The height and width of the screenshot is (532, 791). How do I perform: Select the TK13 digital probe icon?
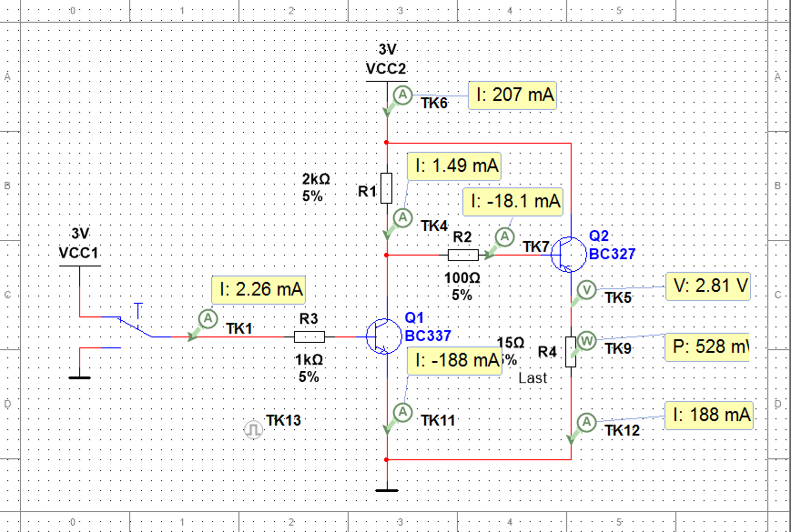[x=253, y=430]
